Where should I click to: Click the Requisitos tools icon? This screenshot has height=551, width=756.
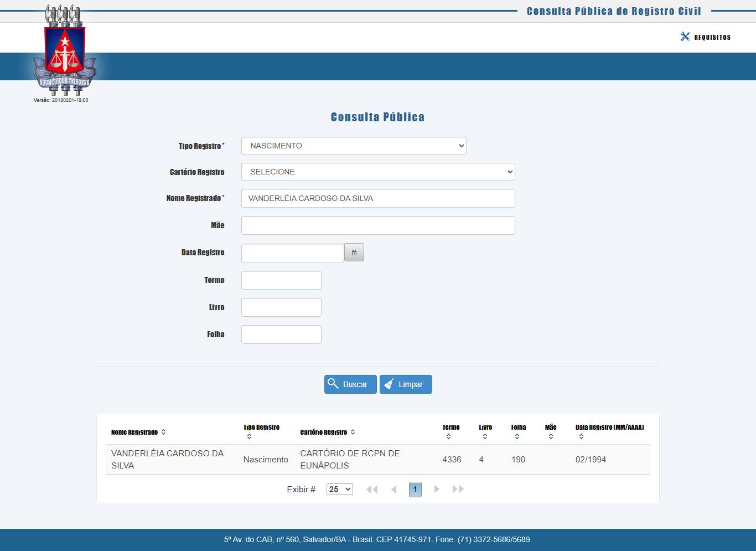[x=685, y=37]
